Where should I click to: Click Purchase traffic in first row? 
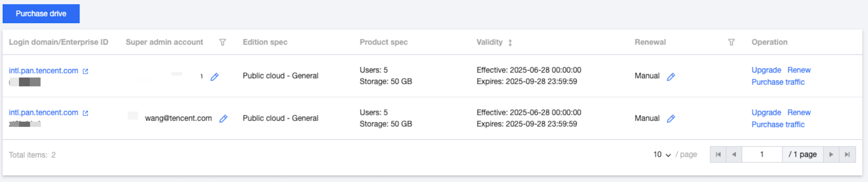tap(778, 82)
